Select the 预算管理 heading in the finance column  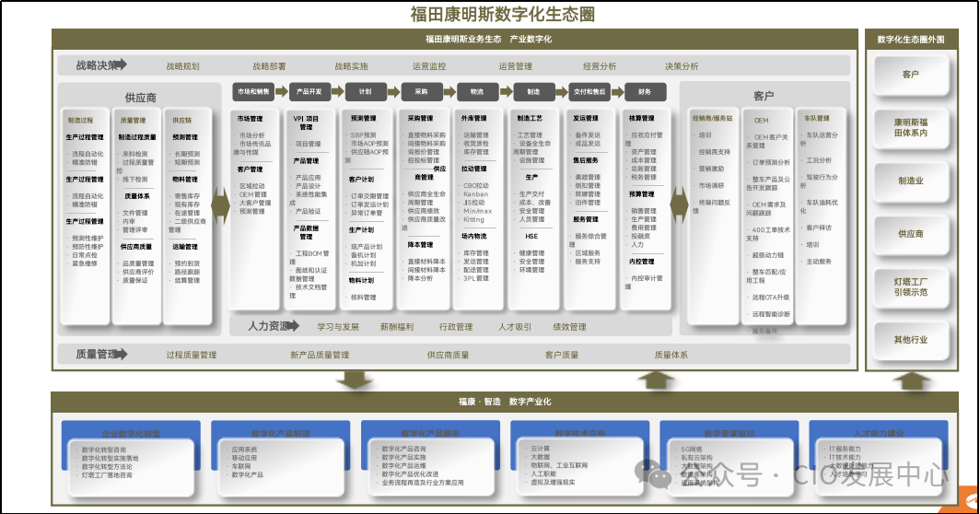coord(642,194)
